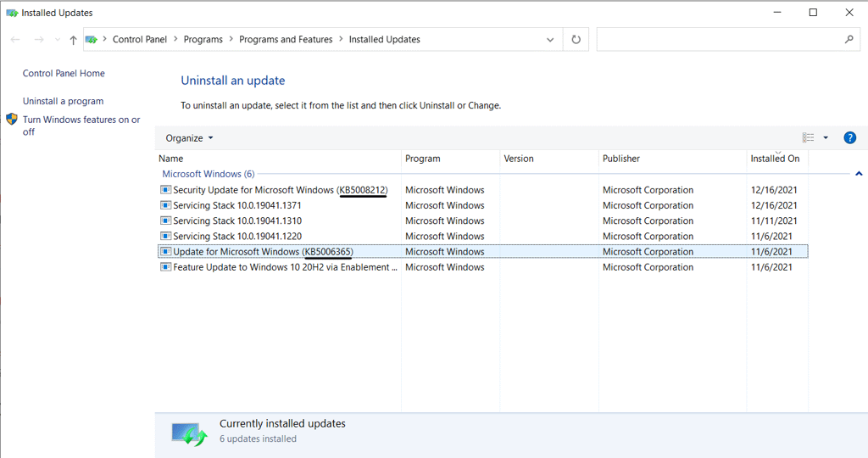Open Control Panel breadcrumb
The width and height of the screenshot is (868, 458).
(140, 39)
